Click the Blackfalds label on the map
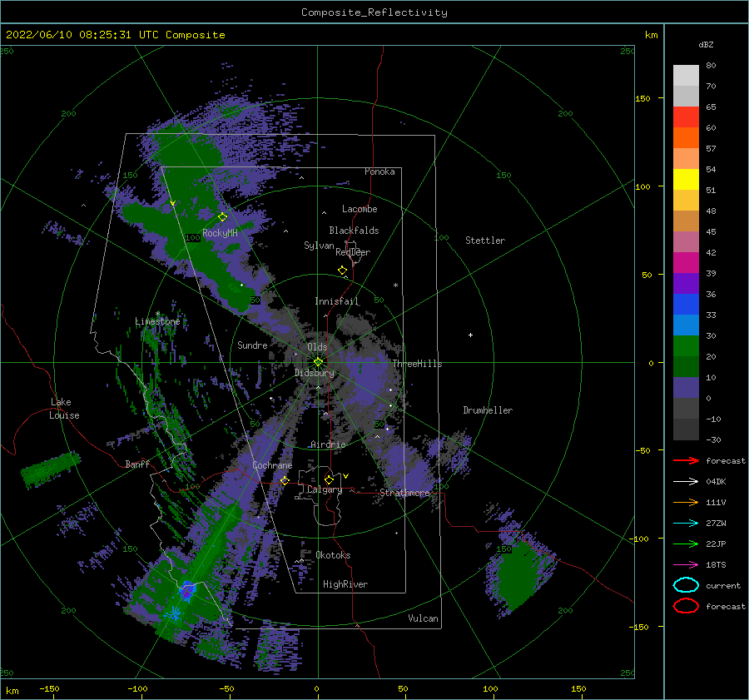This screenshot has height=700, width=749. [x=354, y=231]
